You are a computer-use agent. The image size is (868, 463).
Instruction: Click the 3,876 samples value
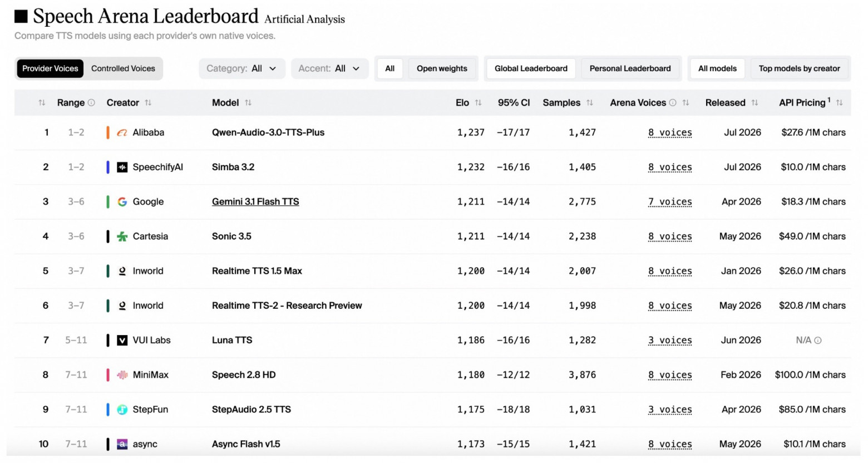tap(582, 375)
